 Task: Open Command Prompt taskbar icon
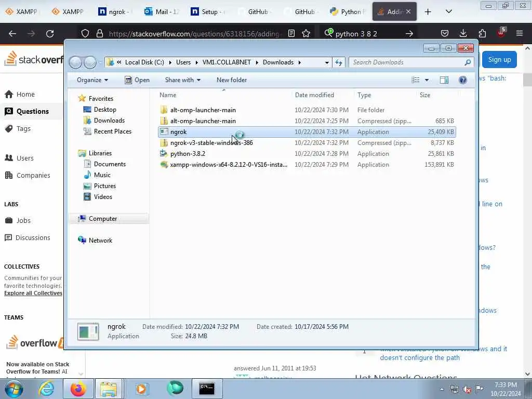tap(207, 389)
